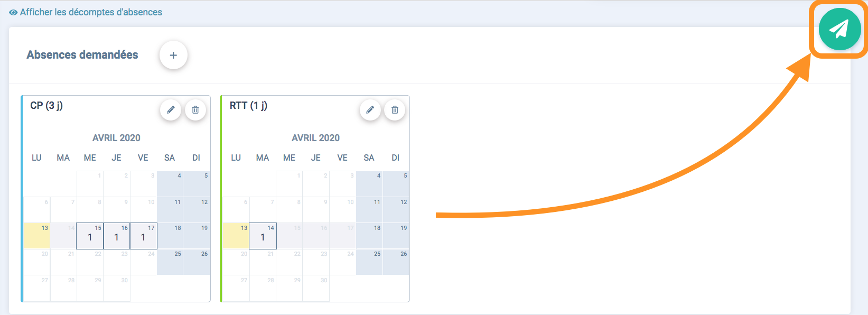Image resolution: width=868 pixels, height=315 pixels.
Task: Select Sunday April 26 in RTT calendar
Action: [x=396, y=262]
